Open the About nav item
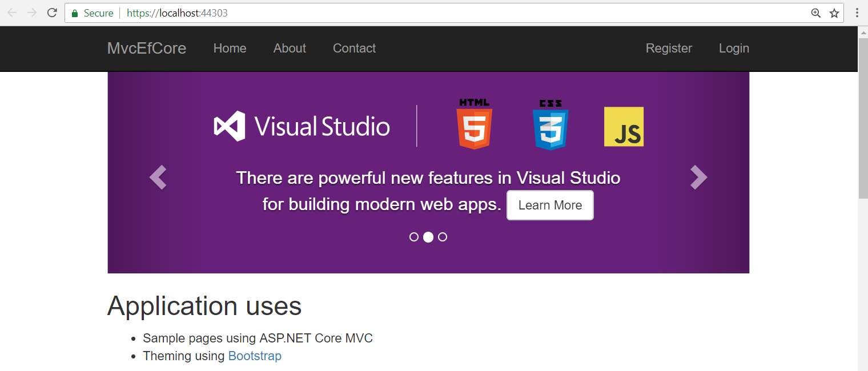 pos(290,49)
